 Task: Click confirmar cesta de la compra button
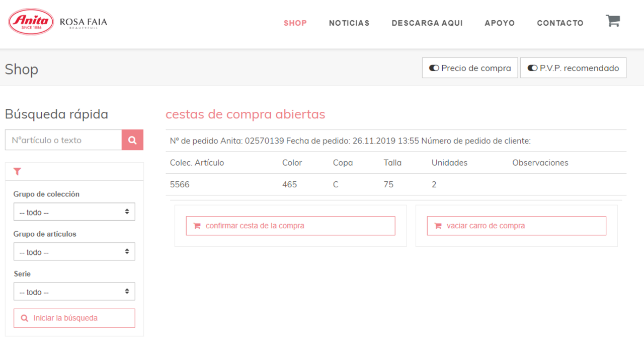point(290,226)
